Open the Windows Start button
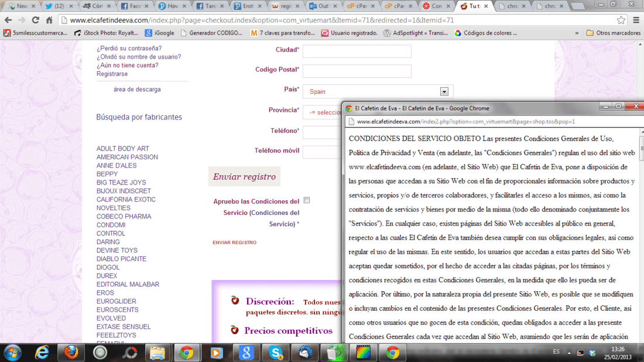 point(12,353)
